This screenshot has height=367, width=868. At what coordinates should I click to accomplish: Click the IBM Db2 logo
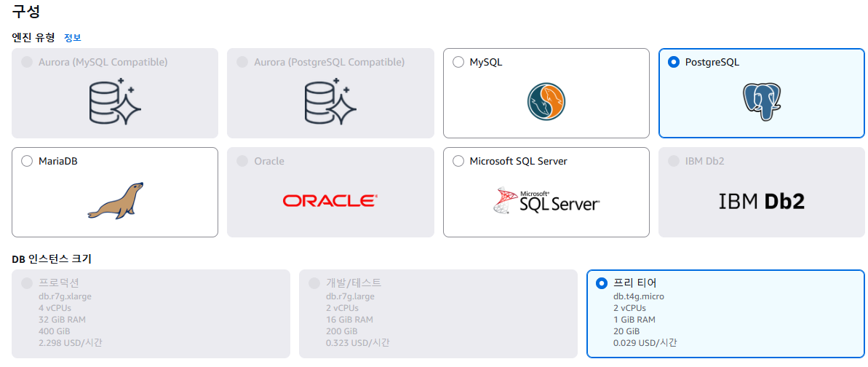pos(762,202)
